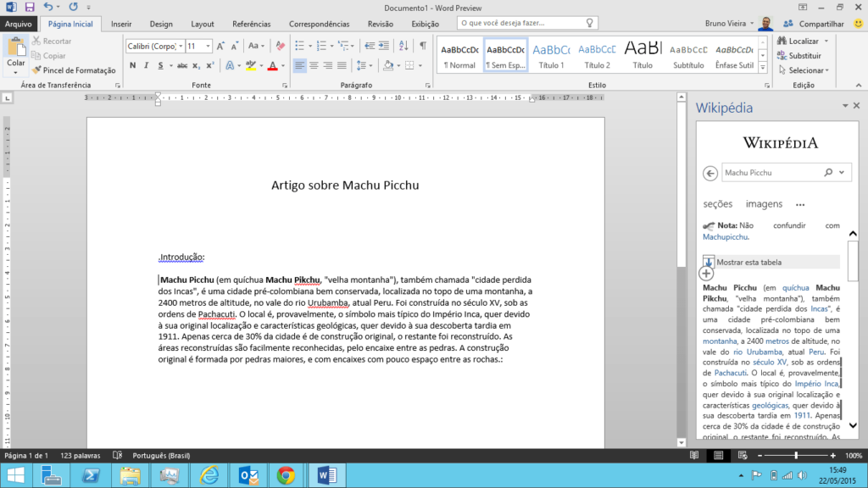Apply subscript formatting
The height and width of the screenshot is (488, 868).
pos(196,66)
